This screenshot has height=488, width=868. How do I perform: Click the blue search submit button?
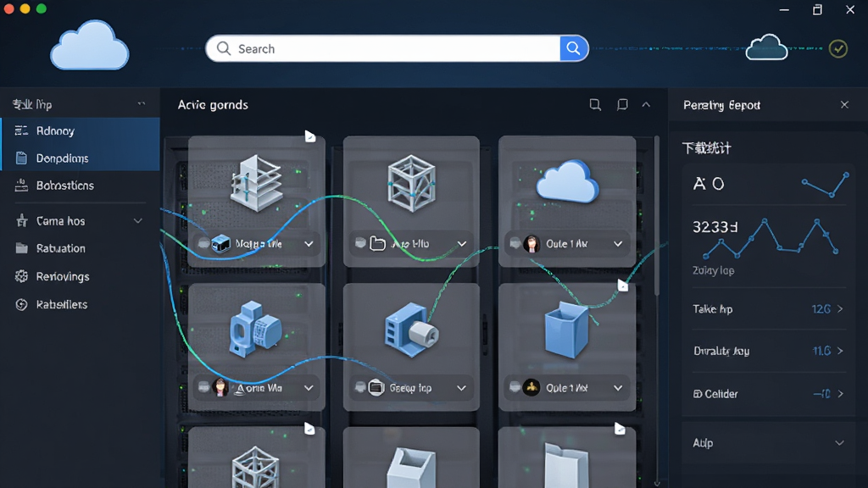574,48
